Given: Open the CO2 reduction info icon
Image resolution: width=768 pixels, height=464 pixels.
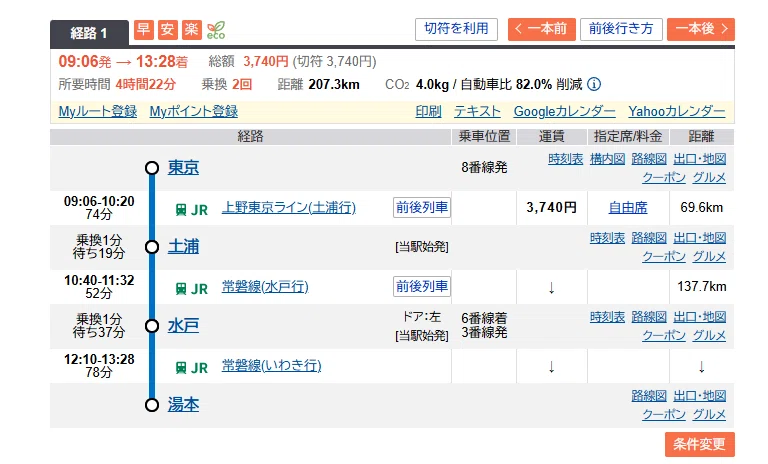Looking at the screenshot, I should tap(594, 84).
